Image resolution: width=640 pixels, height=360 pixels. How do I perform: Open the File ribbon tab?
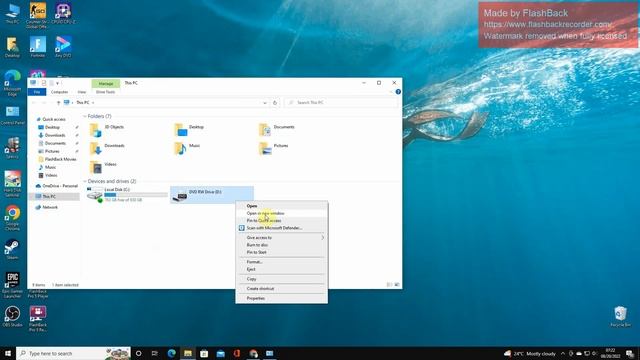click(x=37, y=92)
